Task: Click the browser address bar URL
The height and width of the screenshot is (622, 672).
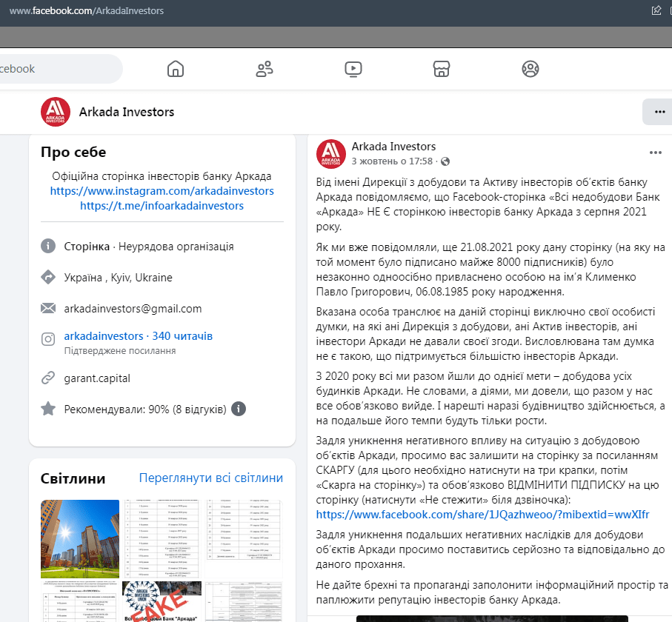Action: tap(87, 10)
